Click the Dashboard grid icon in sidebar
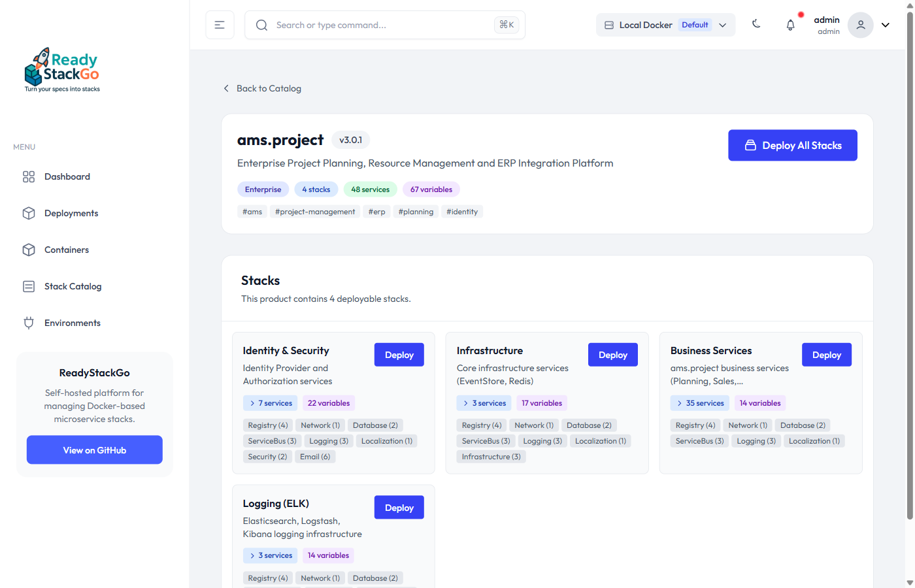 tap(29, 177)
